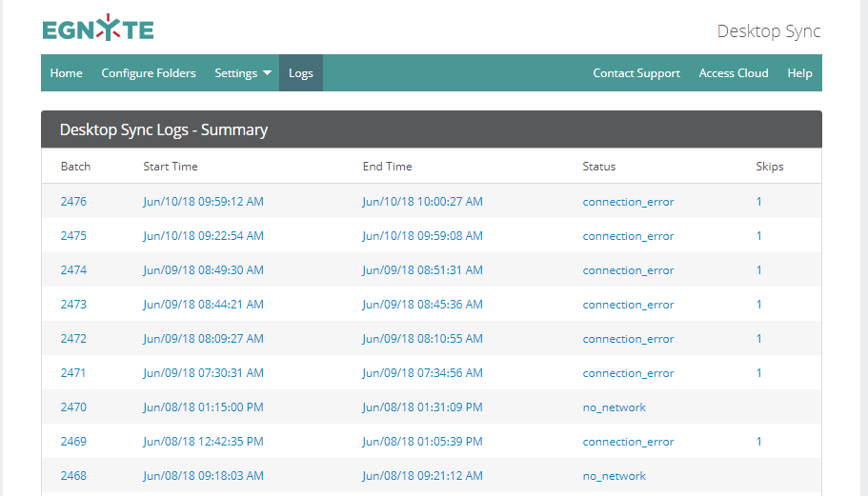Click connection_error status of batch 2471

pyautogui.click(x=628, y=373)
